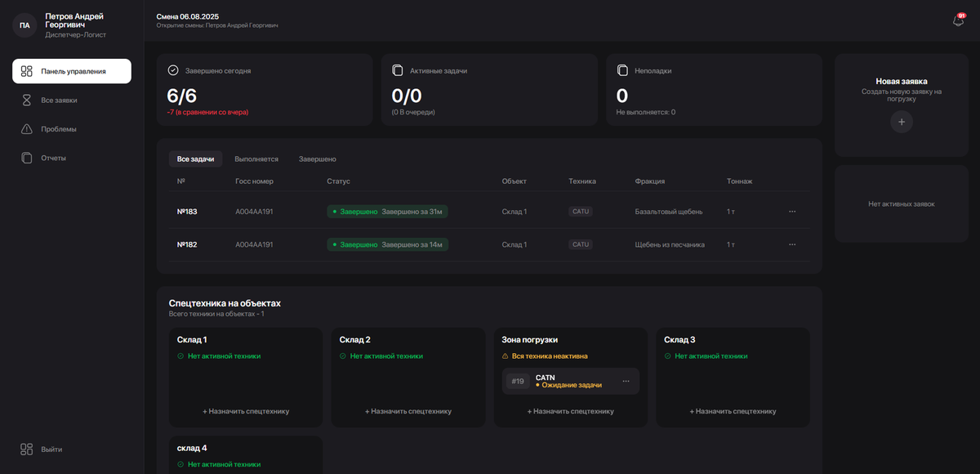Open options menu for CATN #19 vehicle

[x=626, y=381]
